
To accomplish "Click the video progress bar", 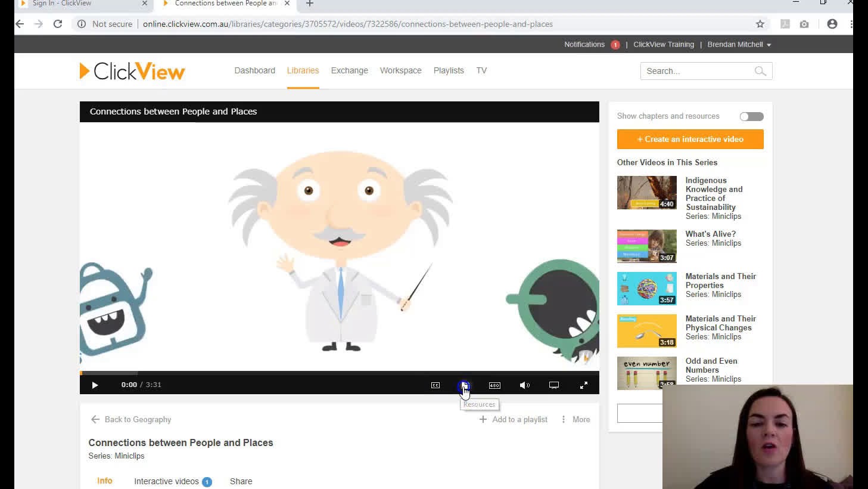I will [340, 373].
